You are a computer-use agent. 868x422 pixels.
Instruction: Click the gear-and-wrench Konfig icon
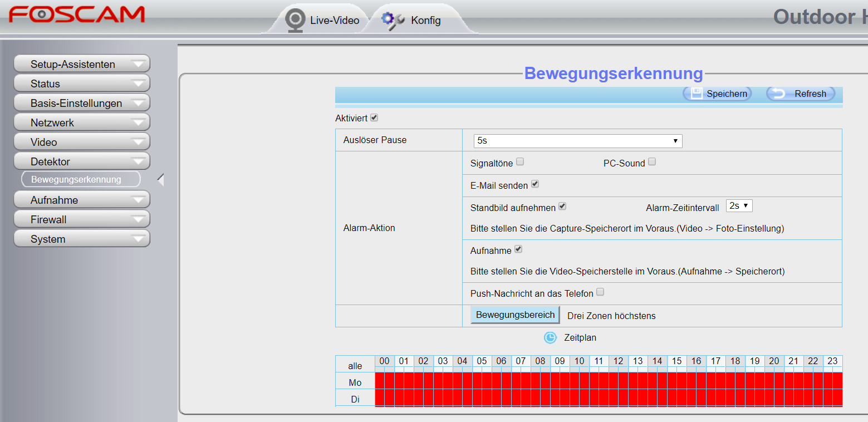(x=393, y=21)
